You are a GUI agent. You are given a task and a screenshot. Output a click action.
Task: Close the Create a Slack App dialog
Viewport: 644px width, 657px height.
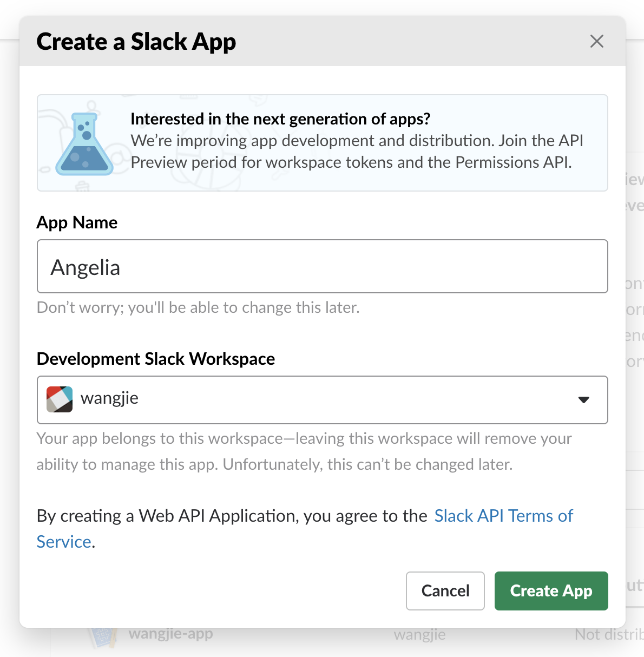point(596,41)
